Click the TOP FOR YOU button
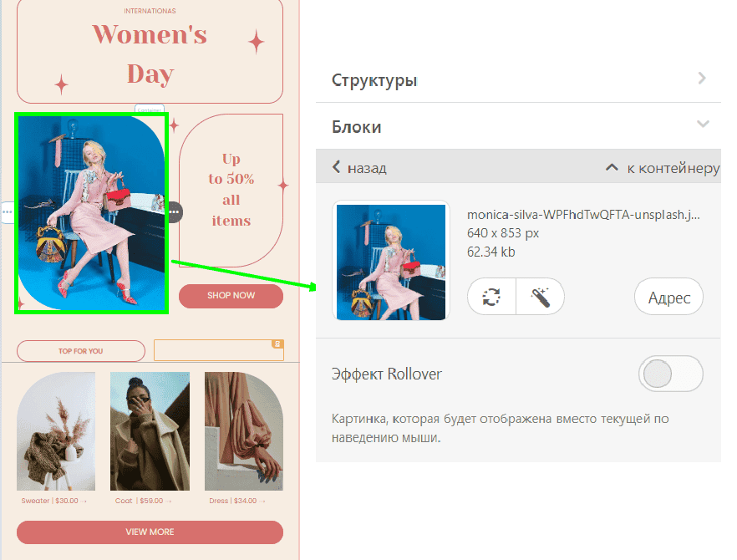The width and height of the screenshot is (737, 560). tap(81, 351)
